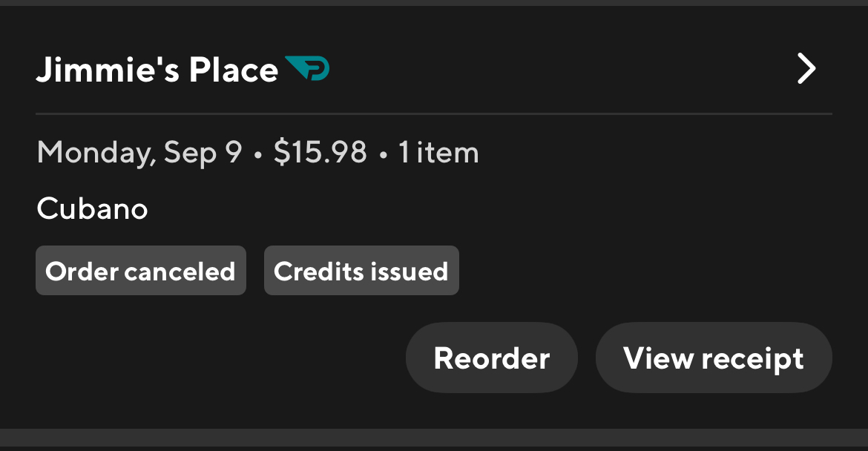Screen dimensions: 868x451
Task: Click the gray strip above the order card
Action: [433, 3]
